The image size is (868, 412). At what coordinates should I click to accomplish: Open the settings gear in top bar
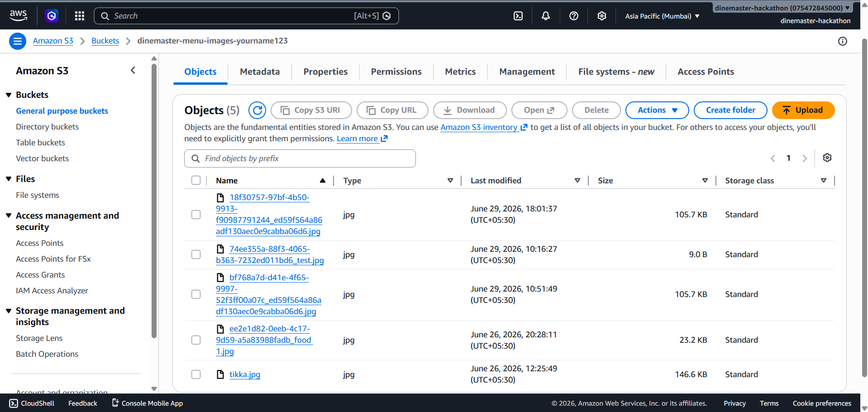point(601,16)
